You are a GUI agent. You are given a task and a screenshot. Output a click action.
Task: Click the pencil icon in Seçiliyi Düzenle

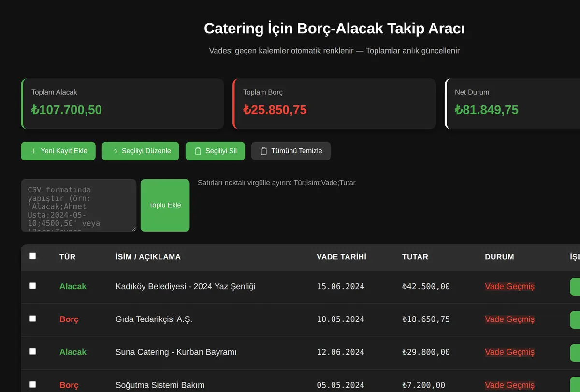tap(115, 151)
